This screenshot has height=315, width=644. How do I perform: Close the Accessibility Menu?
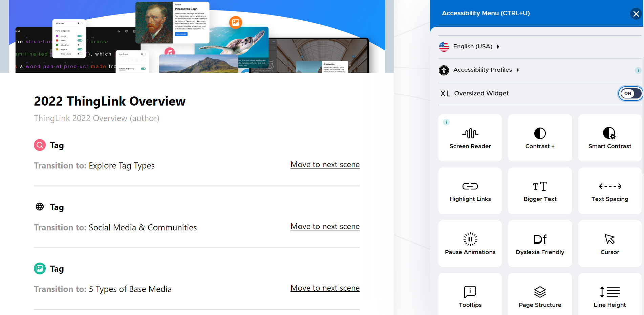[636, 14]
